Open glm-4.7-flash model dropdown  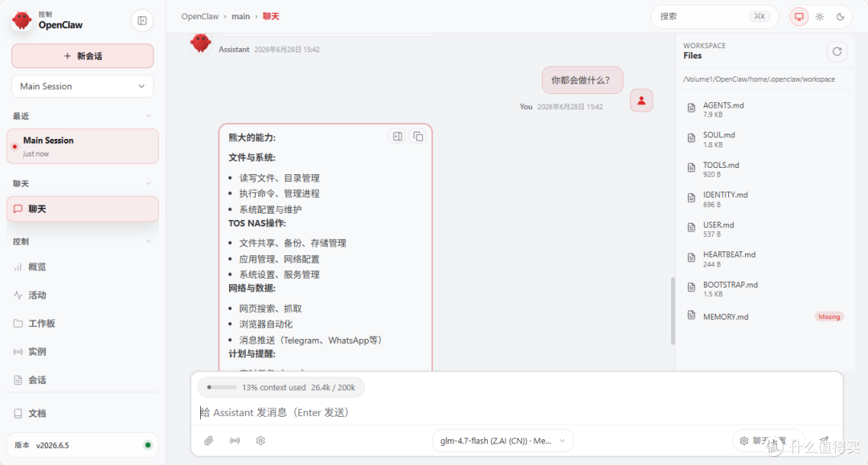click(x=502, y=441)
